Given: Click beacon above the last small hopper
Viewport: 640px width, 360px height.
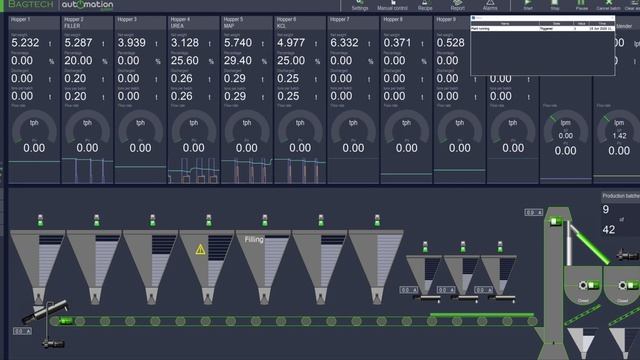Looking at the screenshot, I should pos(500,247).
